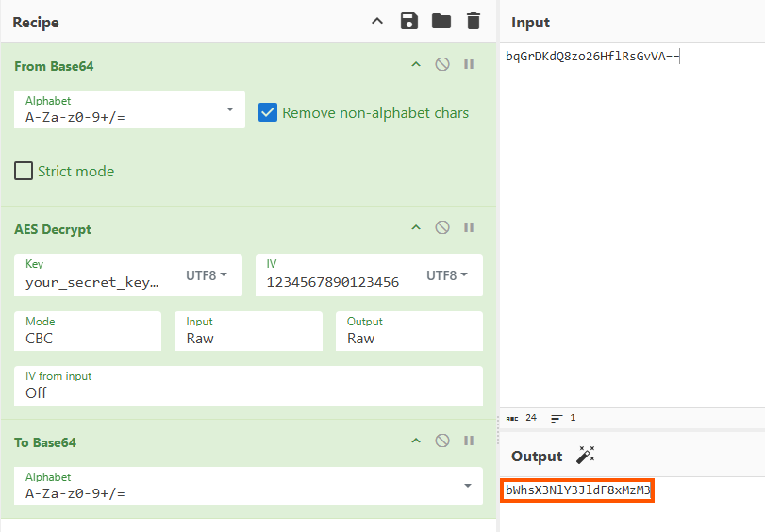Image resolution: width=765 pixels, height=532 pixels.
Task: Click the output Base64 result text
Action: point(577,490)
